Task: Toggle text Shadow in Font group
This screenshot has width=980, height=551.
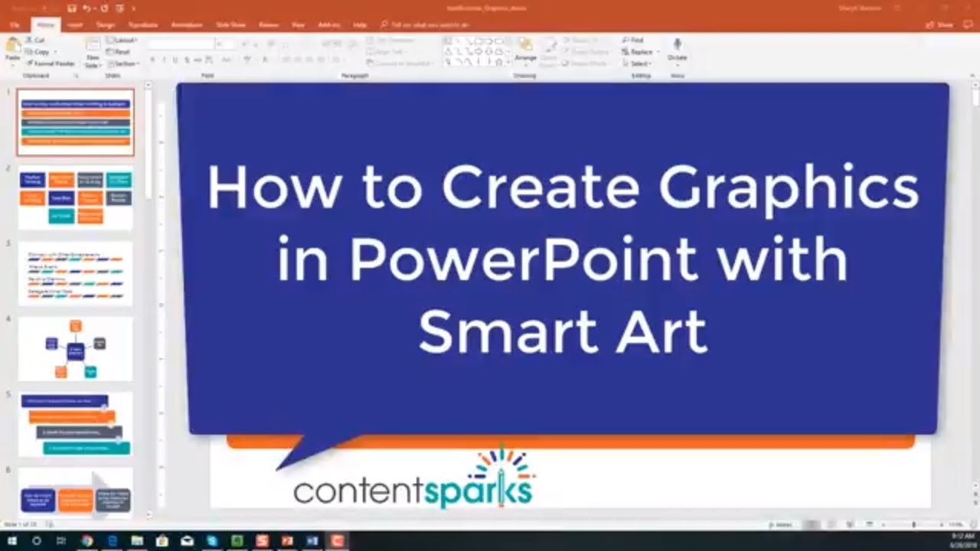Action: pos(186,60)
